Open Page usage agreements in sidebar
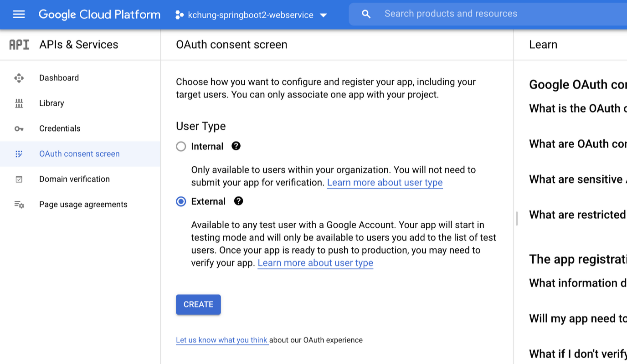627x364 pixels. (80, 205)
